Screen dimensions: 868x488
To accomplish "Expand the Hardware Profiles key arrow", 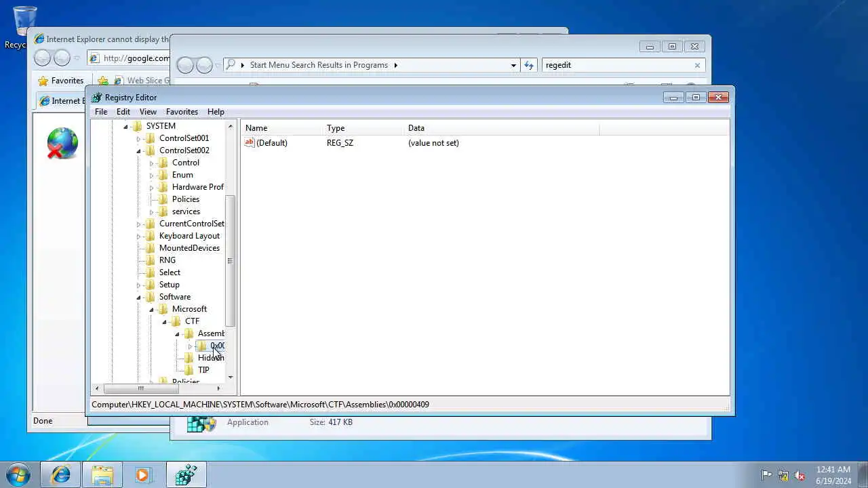I will (x=151, y=188).
